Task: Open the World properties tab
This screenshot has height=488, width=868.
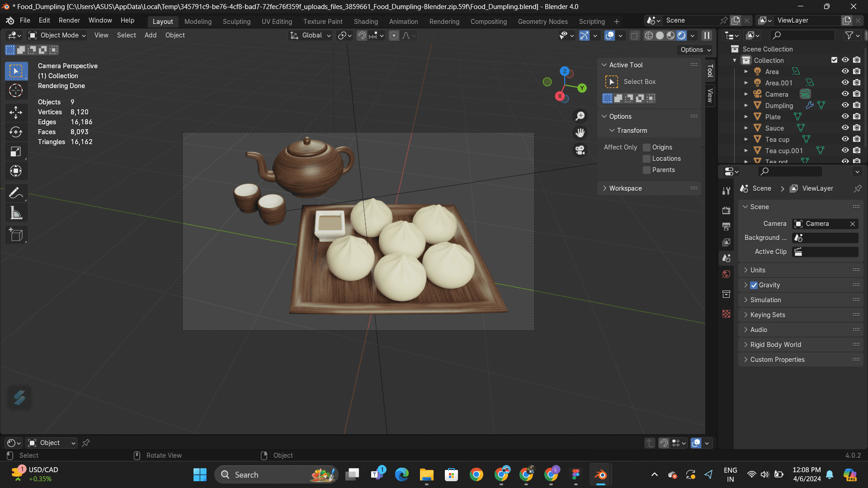Action: point(726,274)
